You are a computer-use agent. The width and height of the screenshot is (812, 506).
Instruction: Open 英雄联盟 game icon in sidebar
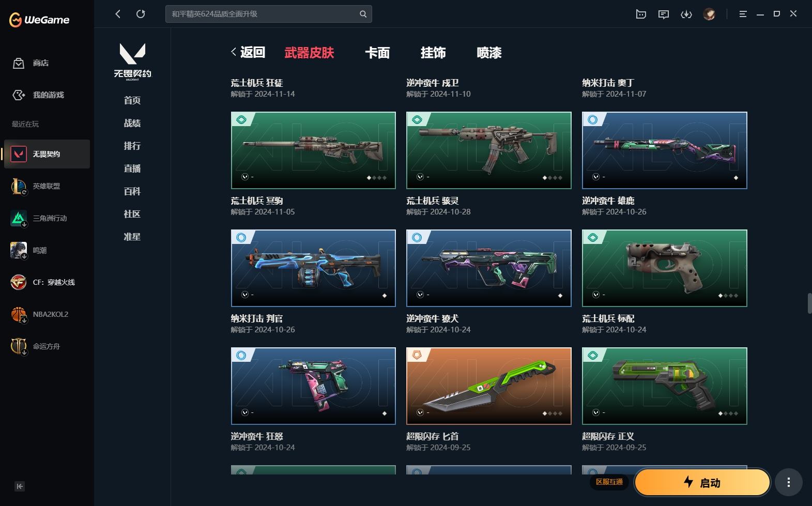click(19, 186)
